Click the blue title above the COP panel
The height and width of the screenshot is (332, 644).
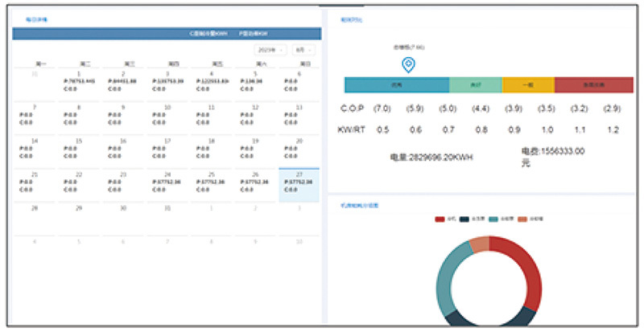352,20
